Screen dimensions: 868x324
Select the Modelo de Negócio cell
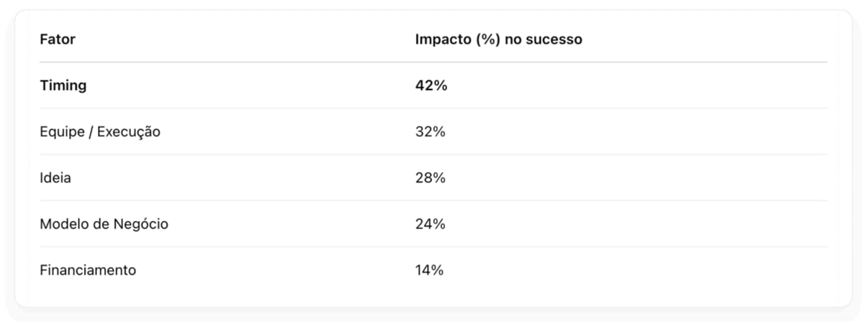[x=104, y=224]
